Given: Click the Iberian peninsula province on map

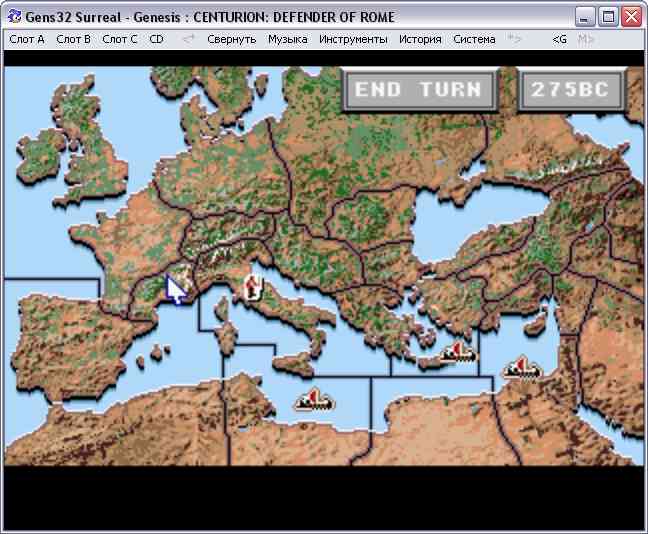Looking at the screenshot, I should point(70,347).
